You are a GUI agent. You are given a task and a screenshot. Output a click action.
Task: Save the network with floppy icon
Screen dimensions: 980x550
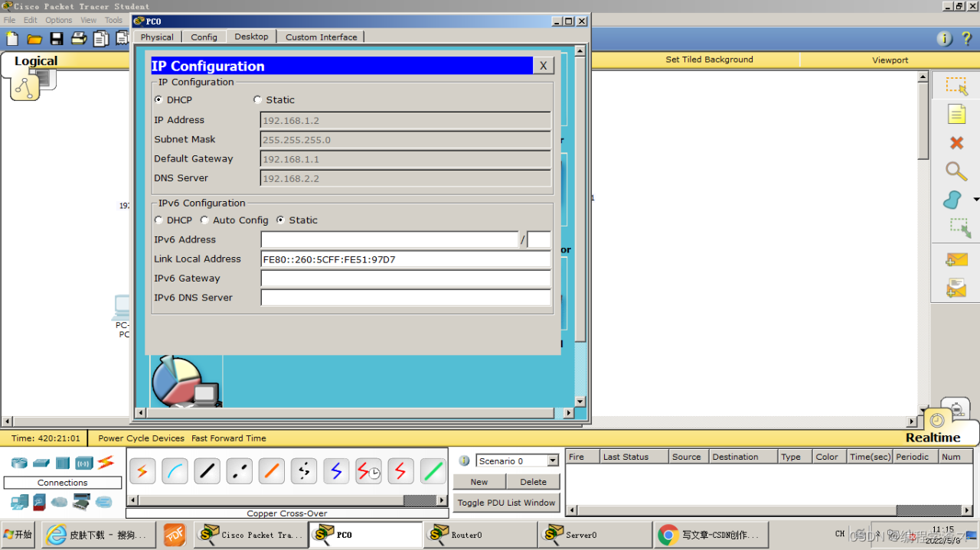[57, 38]
